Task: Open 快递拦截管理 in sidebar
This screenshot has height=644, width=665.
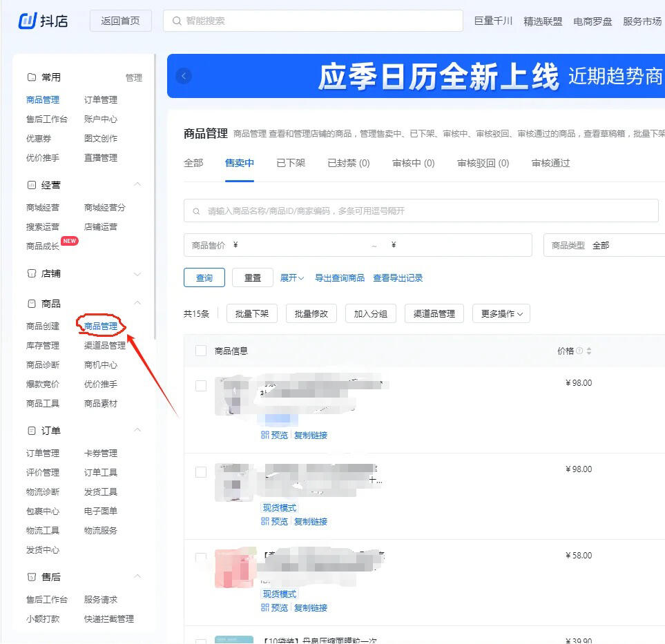Action: [108, 619]
